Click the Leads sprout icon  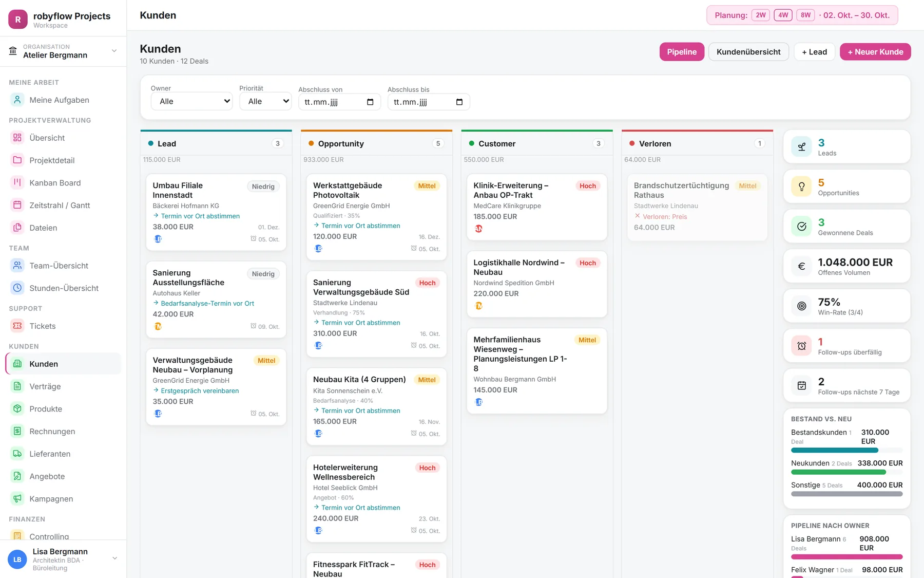(x=801, y=147)
